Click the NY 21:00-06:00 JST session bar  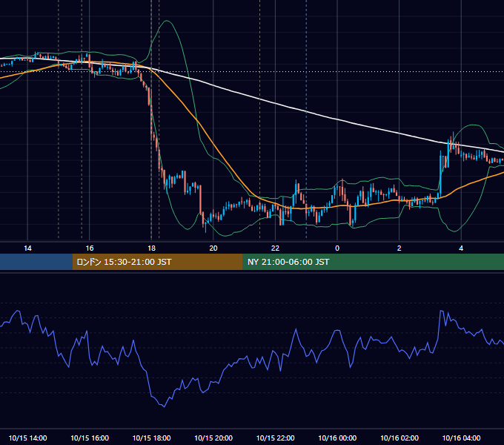373,262
